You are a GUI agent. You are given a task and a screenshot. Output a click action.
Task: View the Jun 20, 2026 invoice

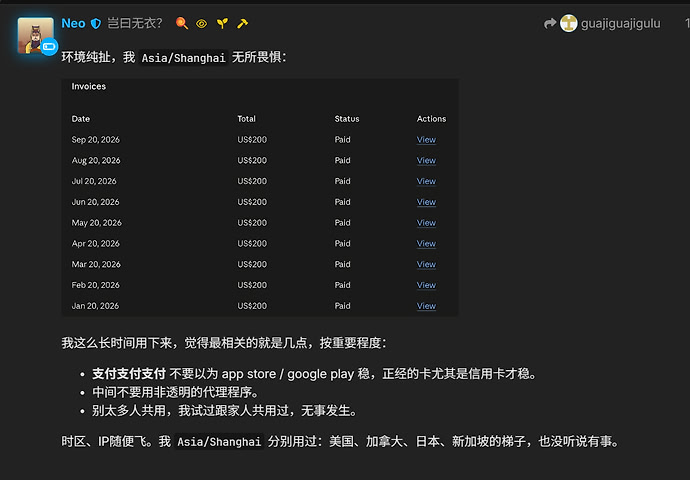426,202
